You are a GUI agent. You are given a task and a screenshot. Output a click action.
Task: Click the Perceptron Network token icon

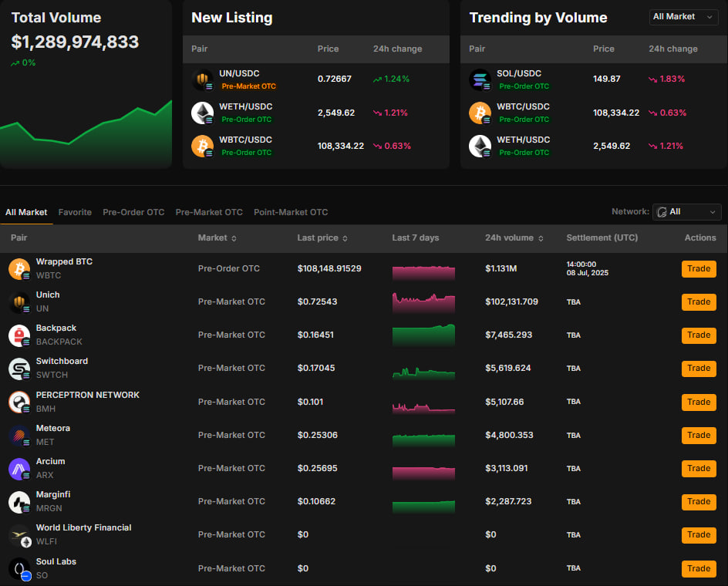[19, 402]
